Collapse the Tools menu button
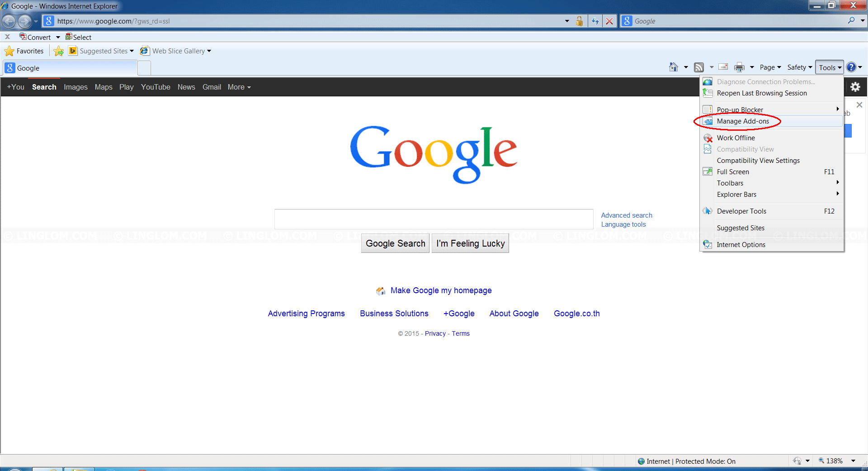 830,67
